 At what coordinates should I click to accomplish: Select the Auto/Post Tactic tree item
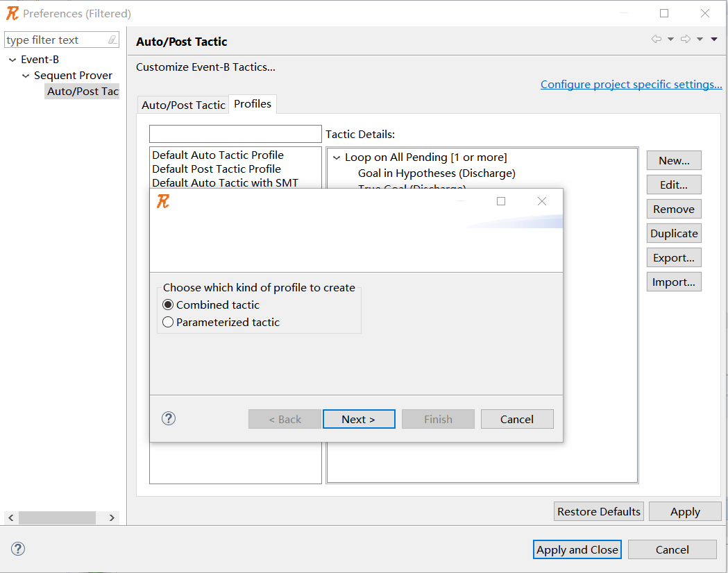click(x=83, y=92)
